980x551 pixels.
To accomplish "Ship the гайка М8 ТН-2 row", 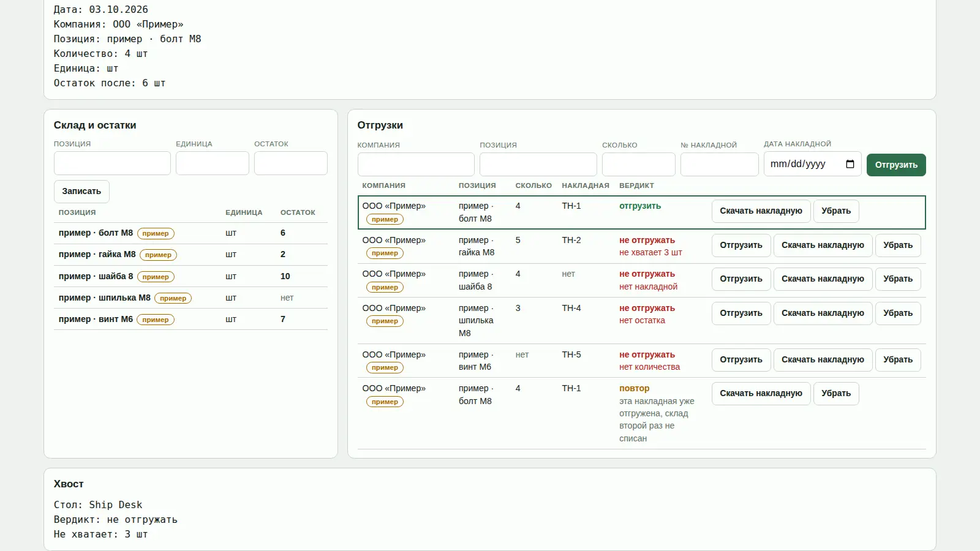I will [x=741, y=246].
